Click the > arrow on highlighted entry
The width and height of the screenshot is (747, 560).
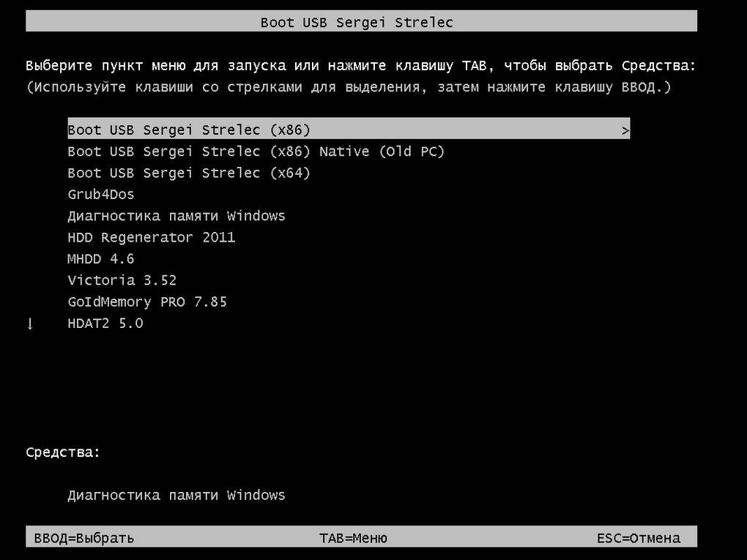pos(625,130)
